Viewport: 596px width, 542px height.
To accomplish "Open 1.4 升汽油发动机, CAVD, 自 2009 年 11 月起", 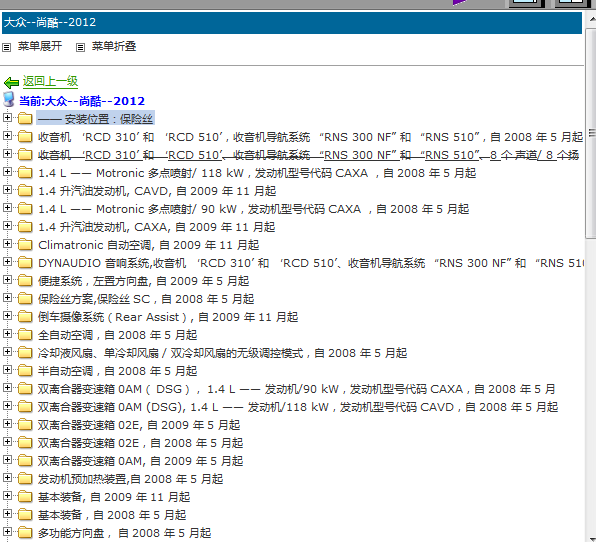I will (157, 191).
